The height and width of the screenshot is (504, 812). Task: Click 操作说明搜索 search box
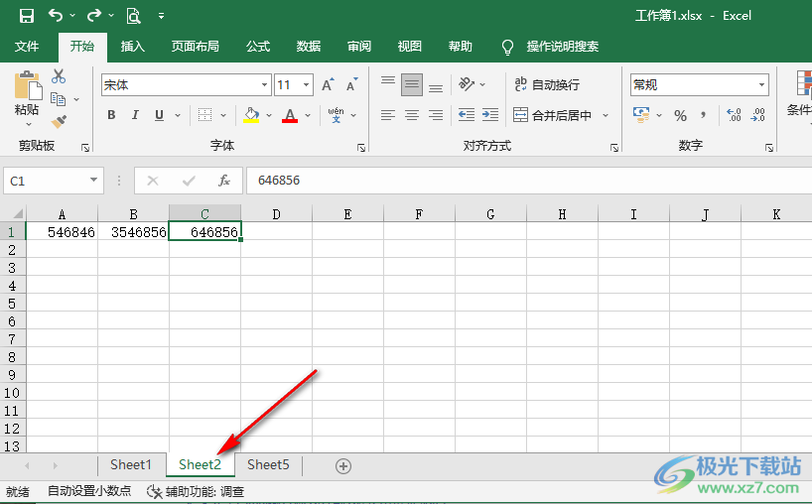click(x=563, y=47)
